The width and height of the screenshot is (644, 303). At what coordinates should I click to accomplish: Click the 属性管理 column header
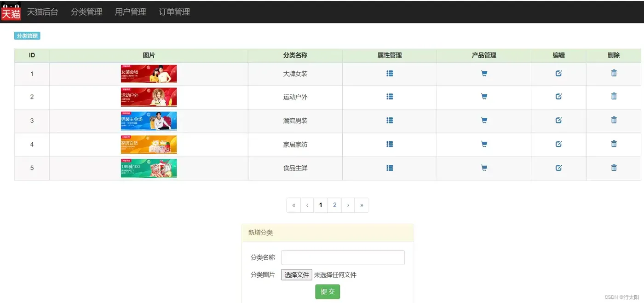point(390,55)
